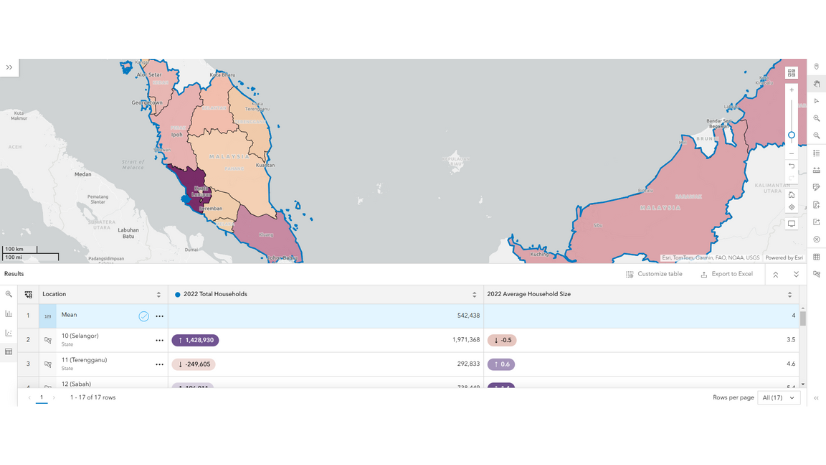Toggle the Mean row checkmark

coord(144,316)
